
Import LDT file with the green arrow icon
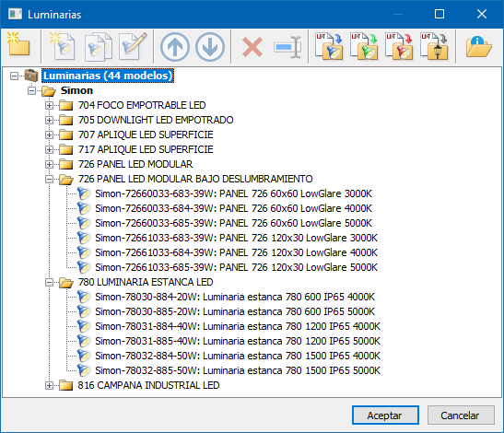click(x=364, y=47)
